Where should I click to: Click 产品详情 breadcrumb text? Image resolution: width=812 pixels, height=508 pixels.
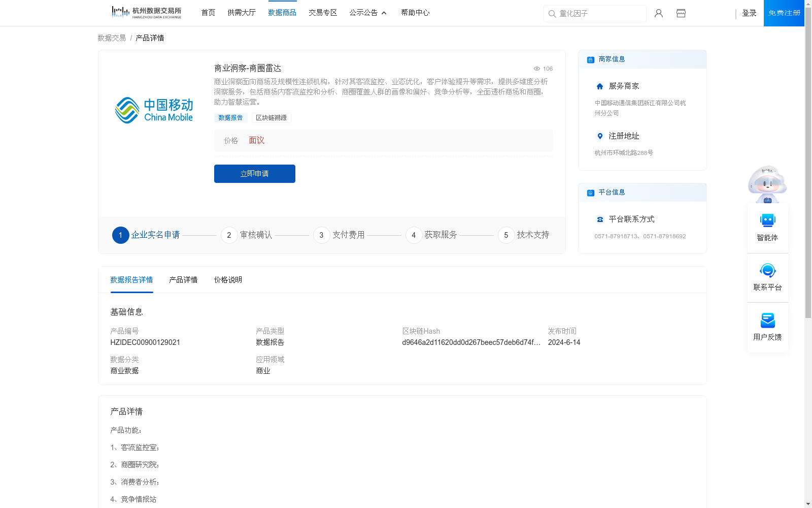(x=150, y=38)
